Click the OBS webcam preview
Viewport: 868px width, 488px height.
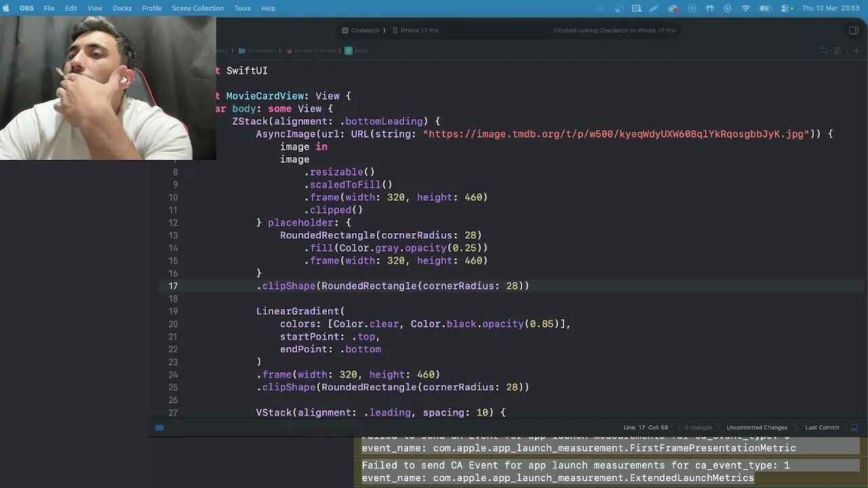point(108,88)
